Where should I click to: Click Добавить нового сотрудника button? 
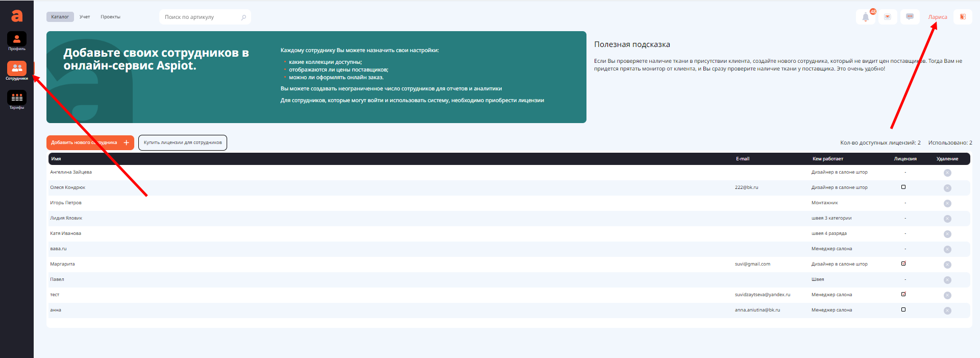[x=90, y=142]
